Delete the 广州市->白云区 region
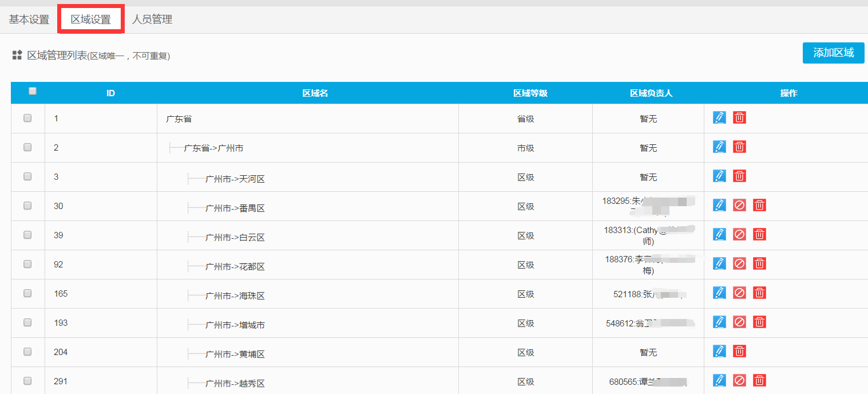This screenshot has height=394, width=868. [x=759, y=234]
